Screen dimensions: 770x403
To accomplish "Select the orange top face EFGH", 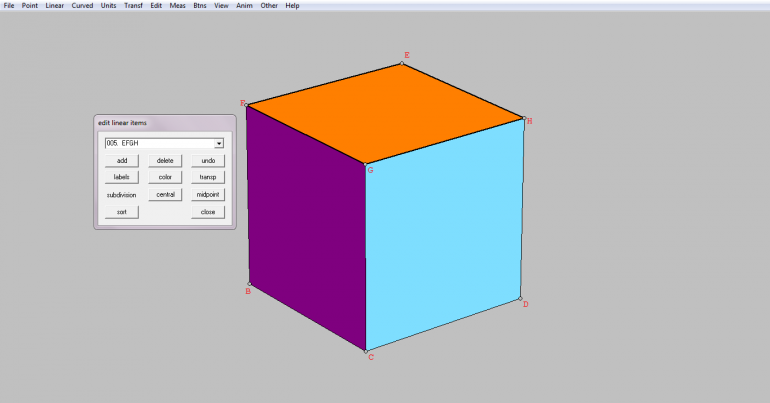I will pyautogui.click(x=385, y=113).
